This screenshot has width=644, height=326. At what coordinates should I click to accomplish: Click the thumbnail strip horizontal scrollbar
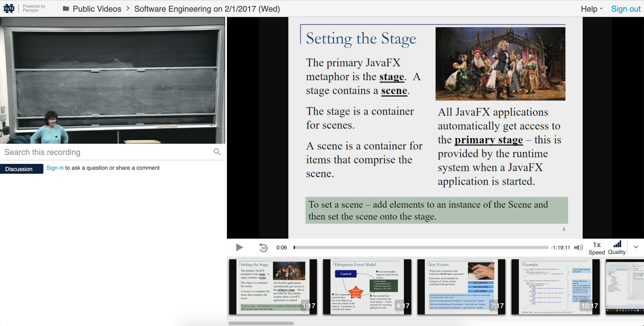pyautogui.click(x=261, y=323)
